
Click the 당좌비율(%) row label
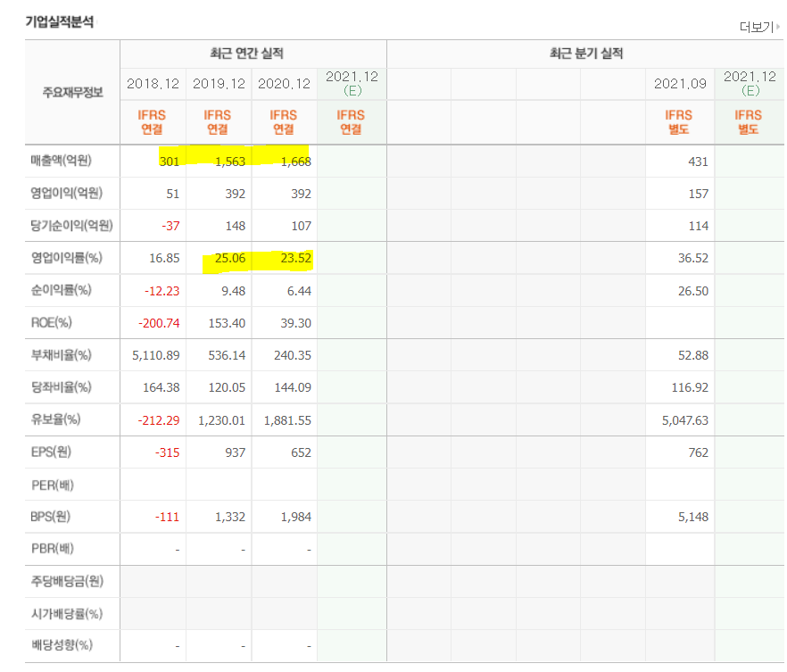[62, 387]
